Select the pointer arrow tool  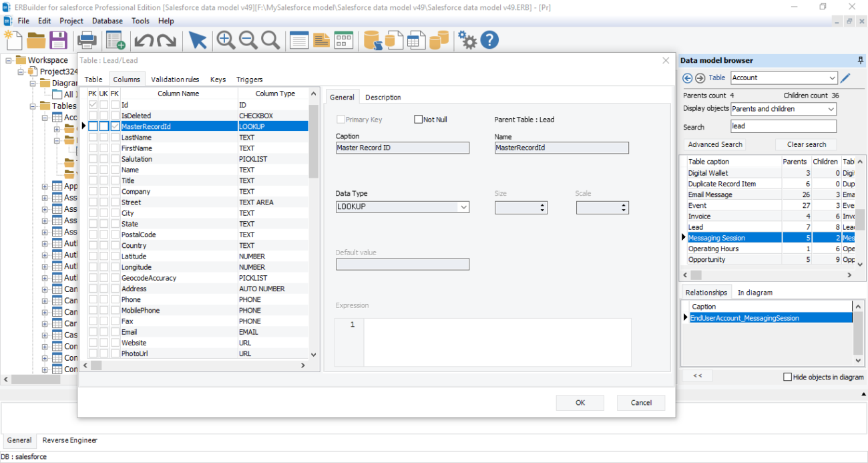pyautogui.click(x=197, y=40)
